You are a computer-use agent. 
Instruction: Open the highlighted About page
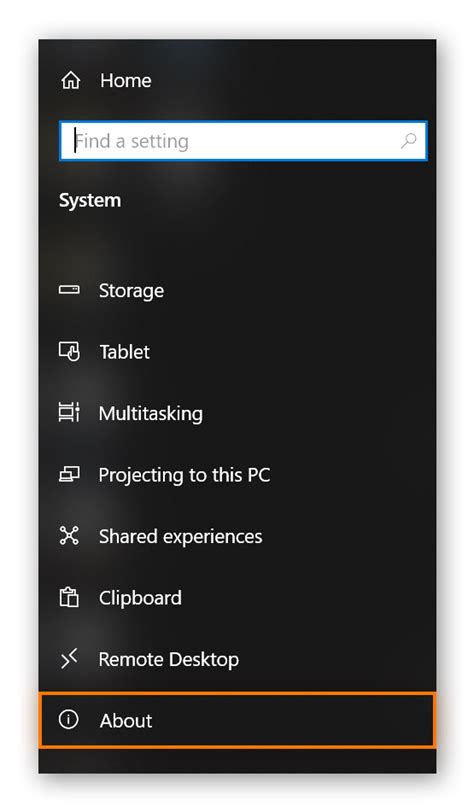click(237, 720)
